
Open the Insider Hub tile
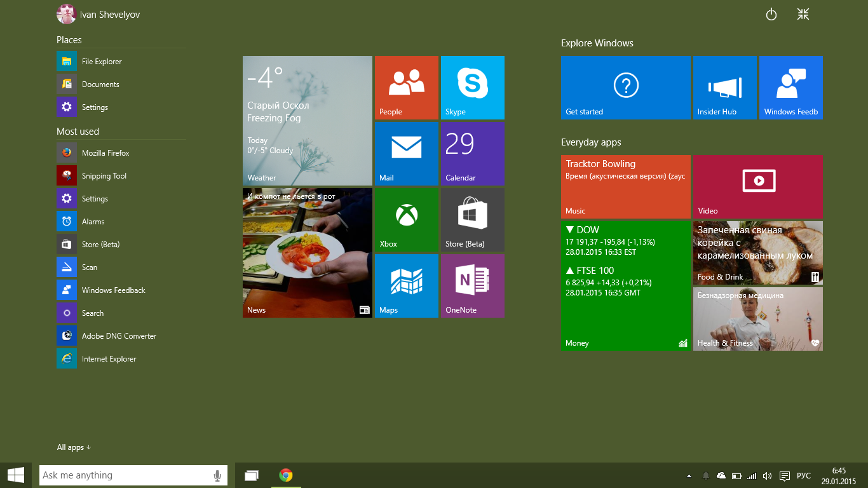(725, 88)
